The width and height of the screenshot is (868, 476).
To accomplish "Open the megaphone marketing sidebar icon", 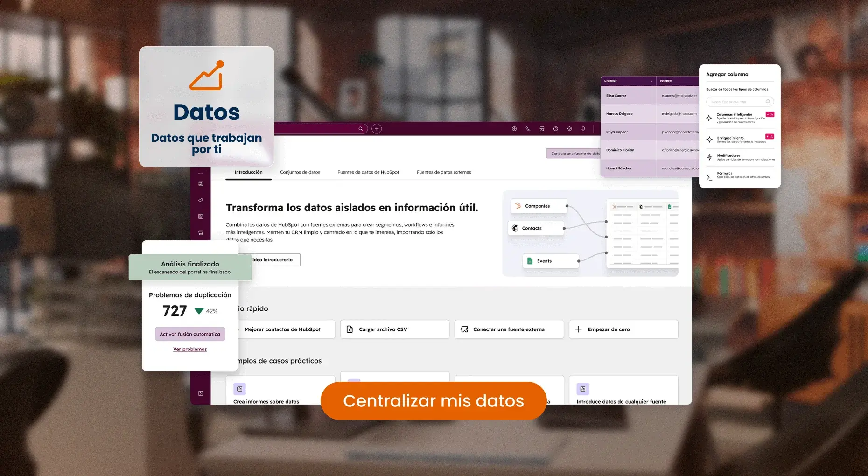I will pos(201,200).
